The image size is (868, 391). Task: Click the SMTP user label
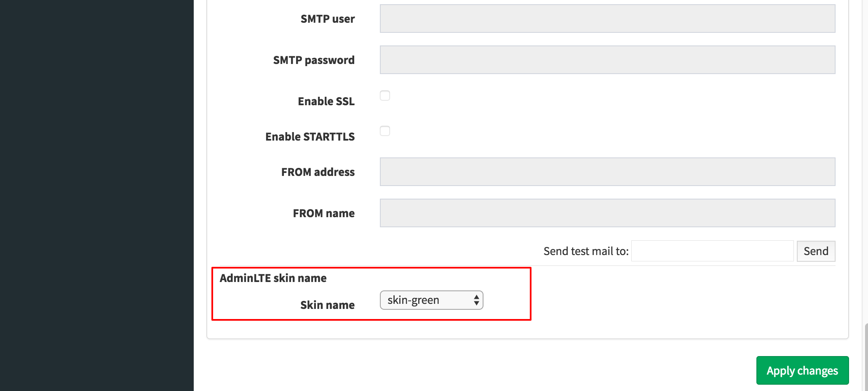[328, 19]
